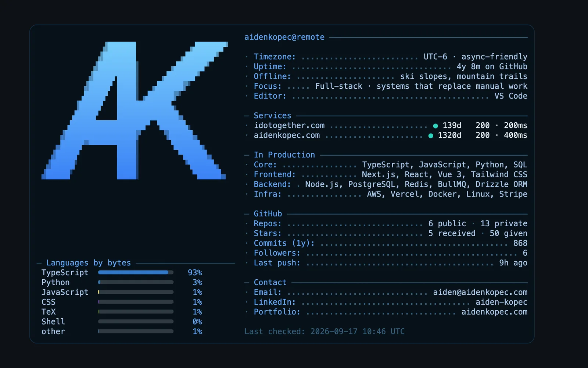The image size is (588, 368).
Task: Click the GitHub section heading
Action: pos(268,214)
